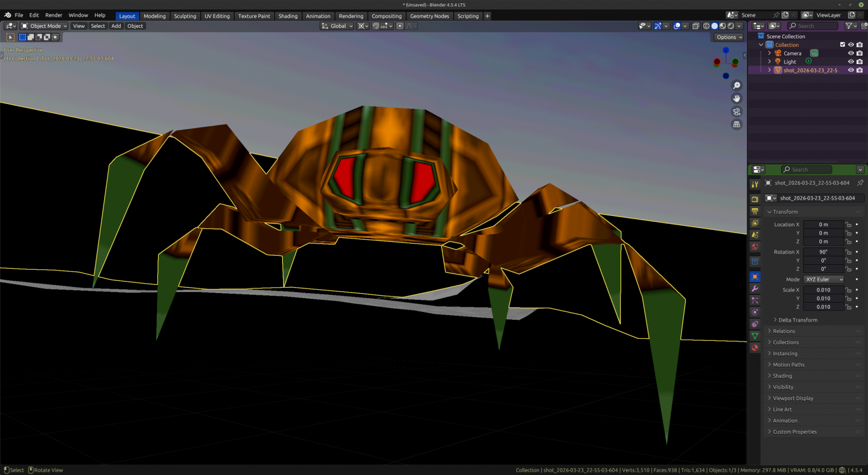Screen dimensions: 868x475
Task: Switch to orthographic view with grid icon
Action: [x=737, y=125]
